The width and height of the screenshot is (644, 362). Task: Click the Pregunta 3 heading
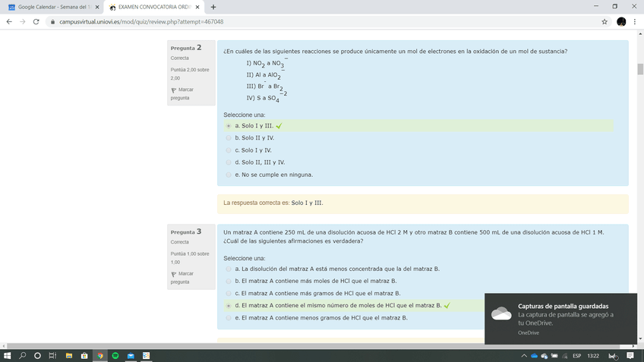point(186,231)
